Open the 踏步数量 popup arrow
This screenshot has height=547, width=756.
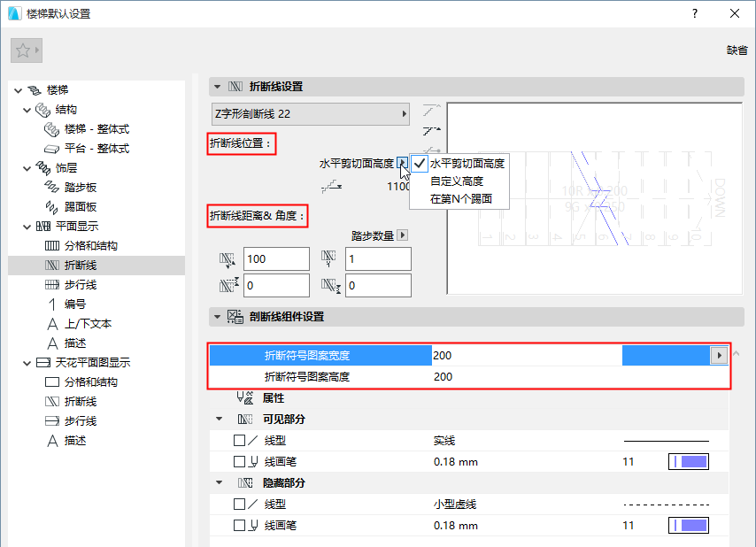[403, 235]
